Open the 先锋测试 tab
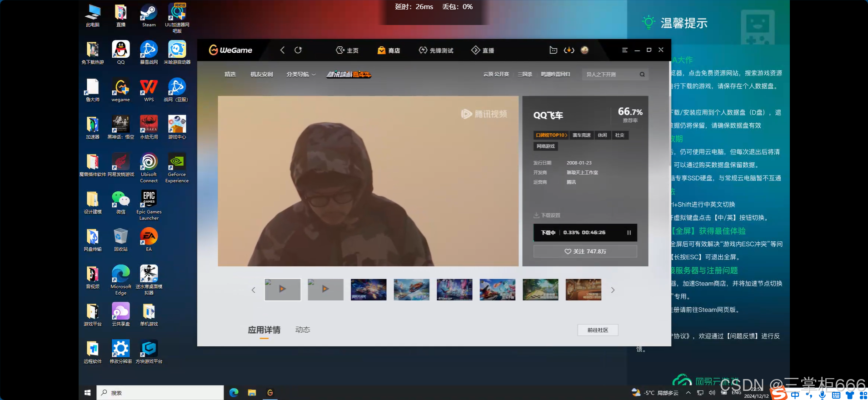868x400 pixels. click(436, 50)
